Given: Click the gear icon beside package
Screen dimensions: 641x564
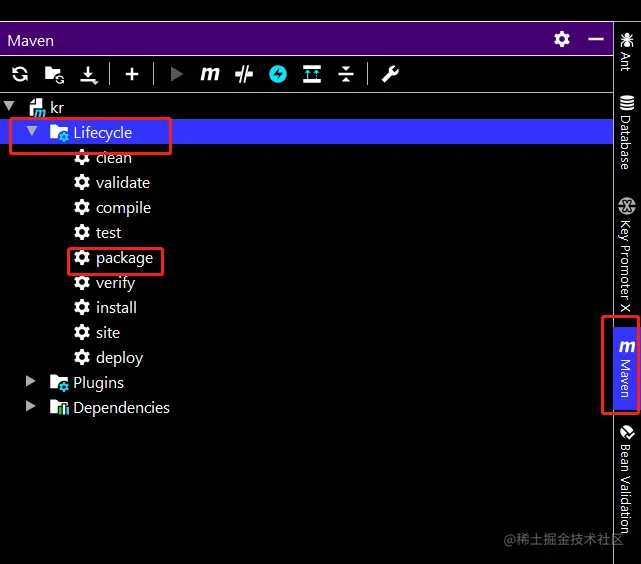Looking at the screenshot, I should [82, 257].
